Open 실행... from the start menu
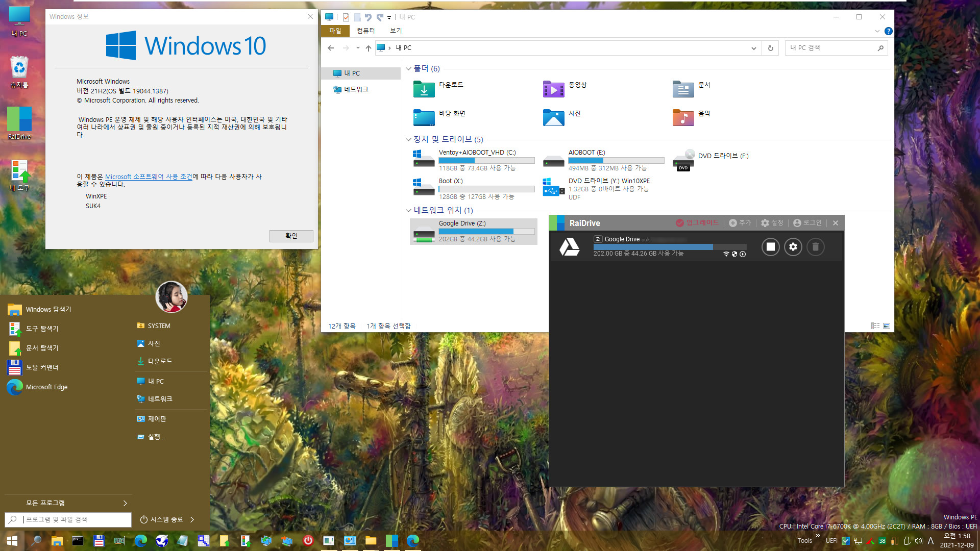Screen dimensions: 980x551 151,437
